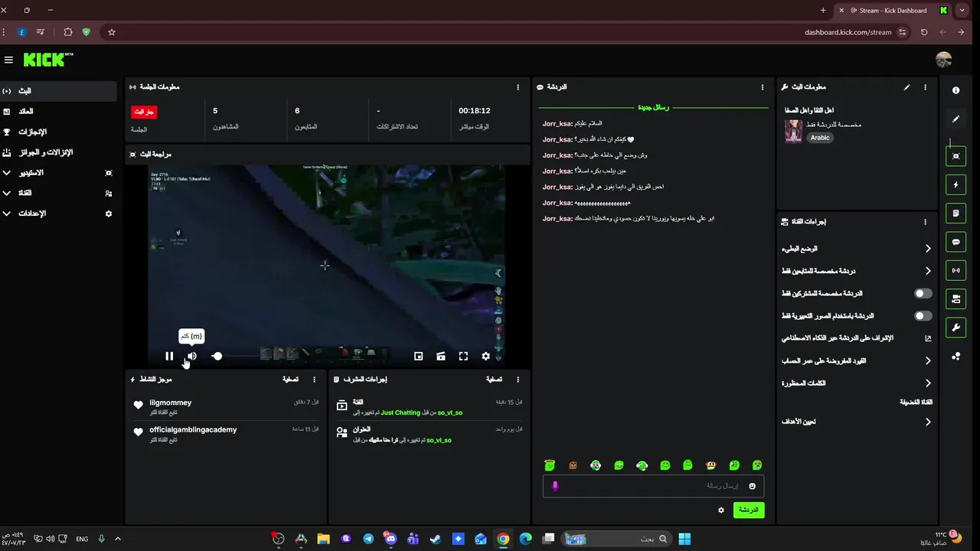Open a new browser tab
This screenshot has width=980, height=551.
click(823, 11)
